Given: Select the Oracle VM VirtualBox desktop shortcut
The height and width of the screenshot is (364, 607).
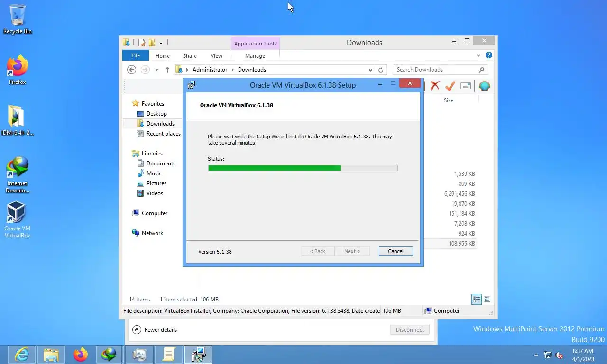Looking at the screenshot, I should point(18,220).
